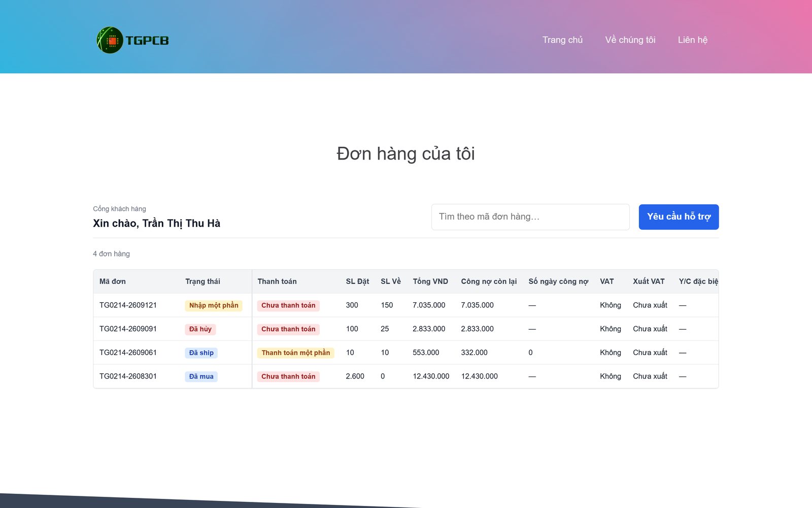
Task: Go to Về chúng tôi page
Action: 630,40
